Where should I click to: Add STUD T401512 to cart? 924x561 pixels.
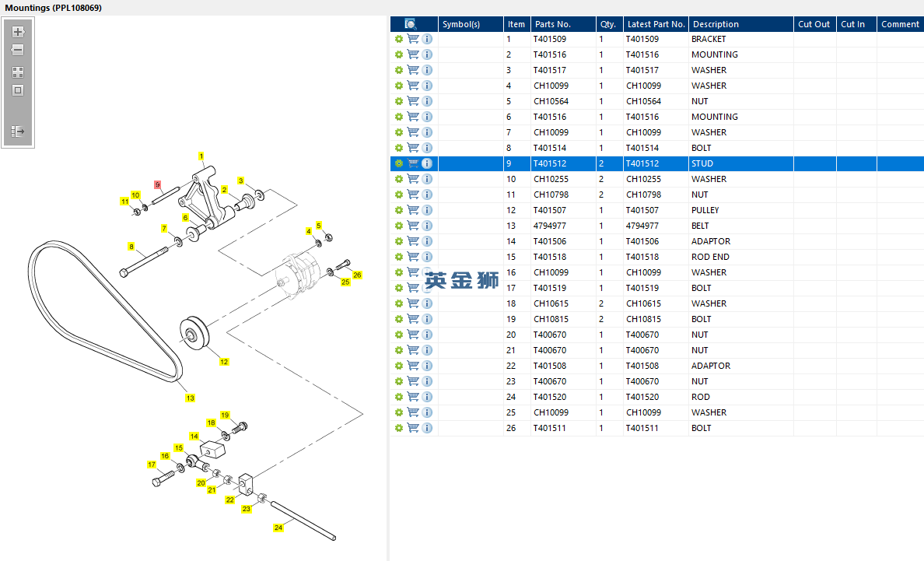(x=413, y=163)
